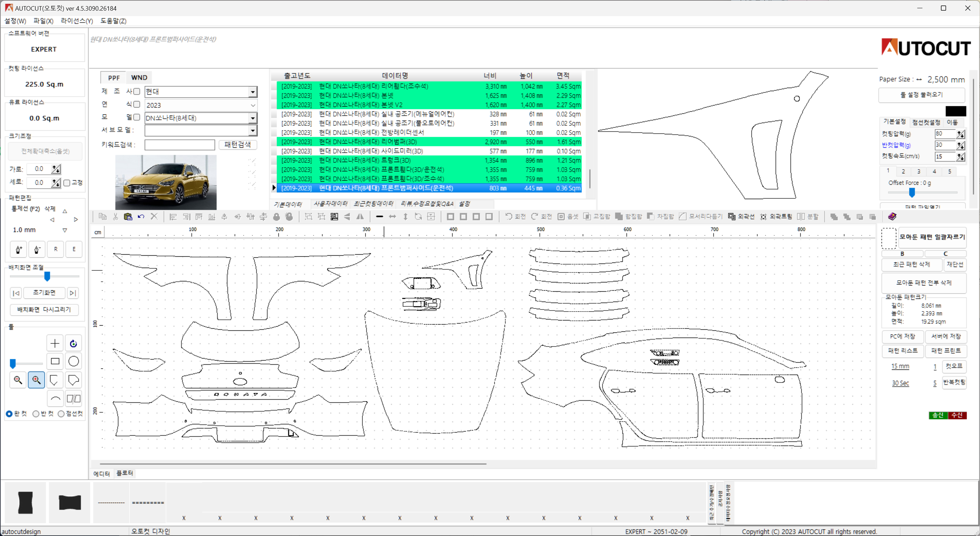Click the add node pen-plus tool
Image resolution: width=980 pixels, height=536 pixels.
(x=19, y=249)
